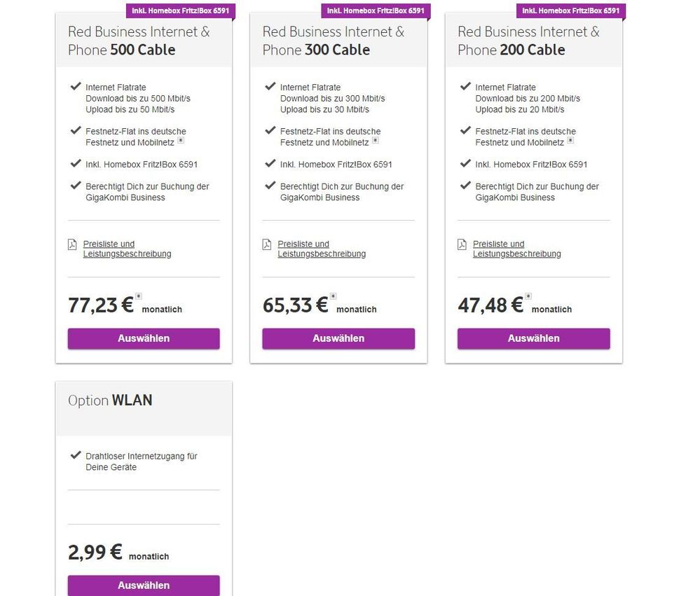Click the Red Business Internet & Phone 300 Cable heading

[x=334, y=41]
